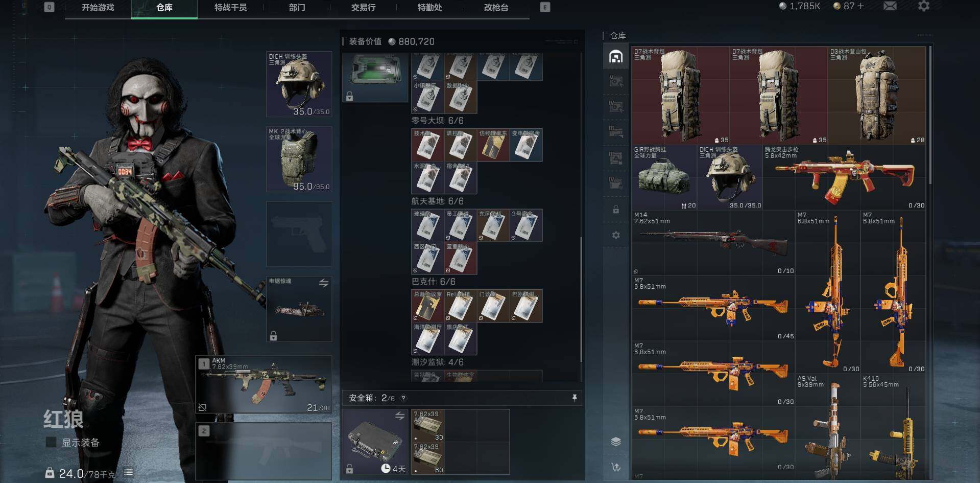Select the 总裁会议室 keycard
Viewport: 980px width, 483px height.
tap(428, 306)
